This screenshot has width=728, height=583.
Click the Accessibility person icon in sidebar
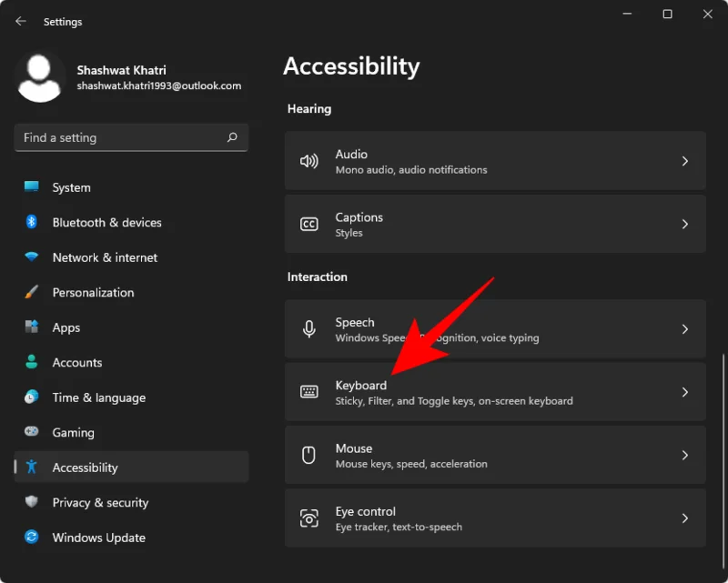click(x=30, y=467)
